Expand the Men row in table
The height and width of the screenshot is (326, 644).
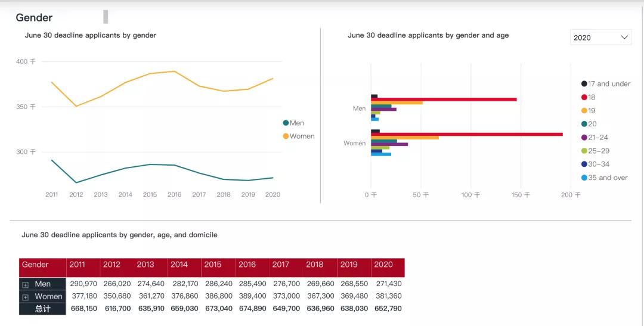pyautogui.click(x=26, y=285)
